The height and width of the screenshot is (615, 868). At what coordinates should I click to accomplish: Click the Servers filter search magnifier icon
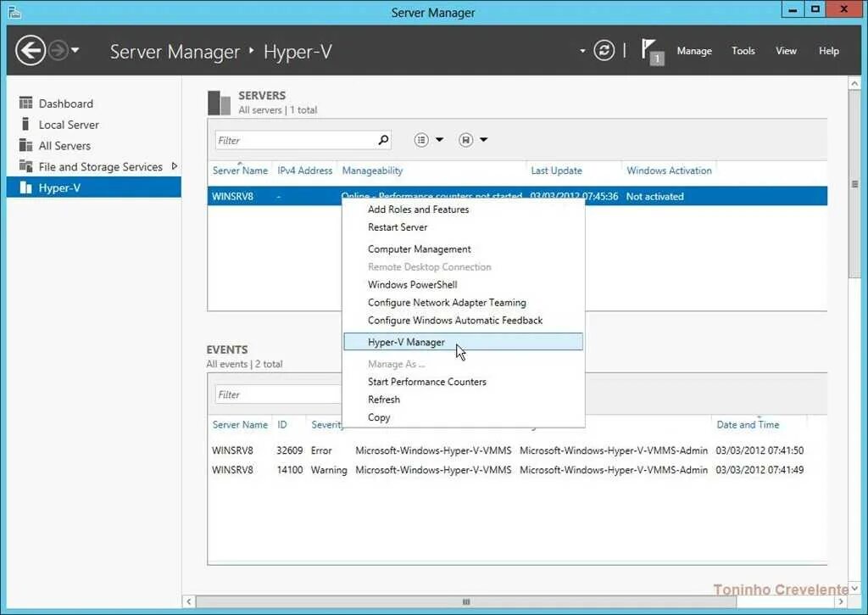point(383,140)
